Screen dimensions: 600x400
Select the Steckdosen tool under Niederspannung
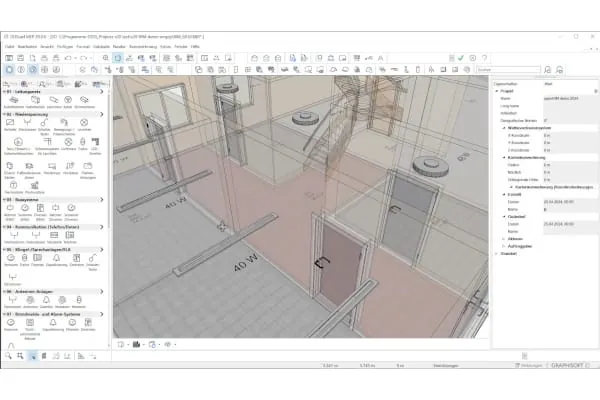point(27,123)
